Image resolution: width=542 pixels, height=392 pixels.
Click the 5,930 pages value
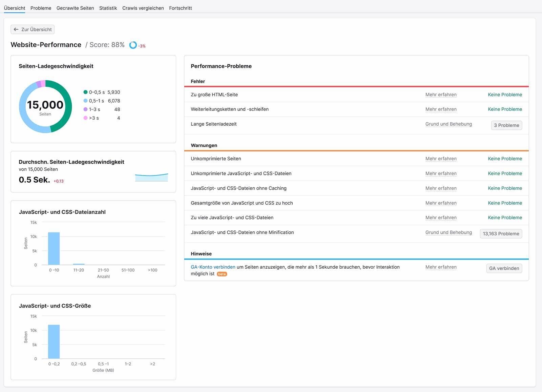pyautogui.click(x=114, y=92)
